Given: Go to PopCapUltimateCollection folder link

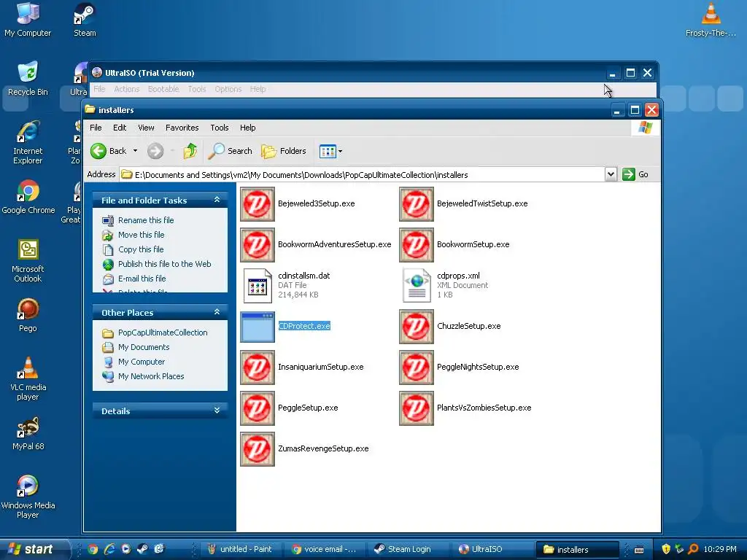Looking at the screenshot, I should pos(163,332).
